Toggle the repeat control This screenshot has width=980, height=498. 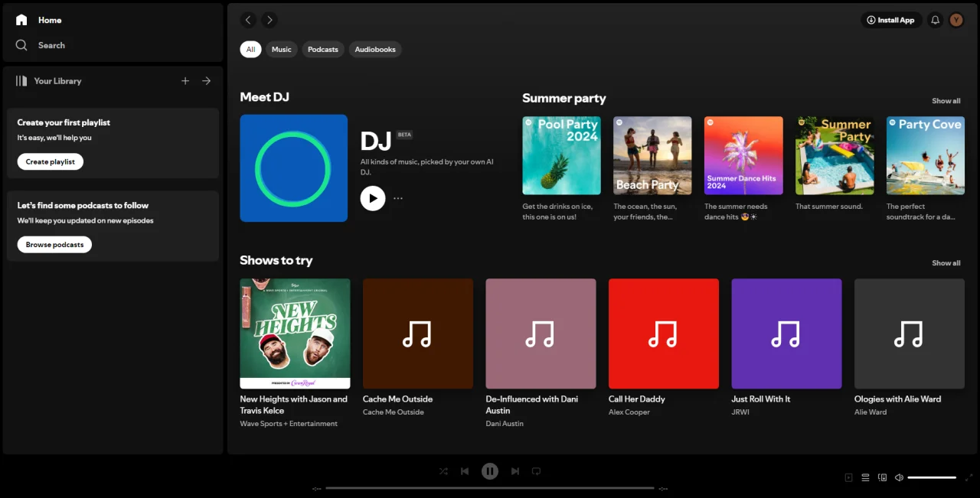point(537,471)
